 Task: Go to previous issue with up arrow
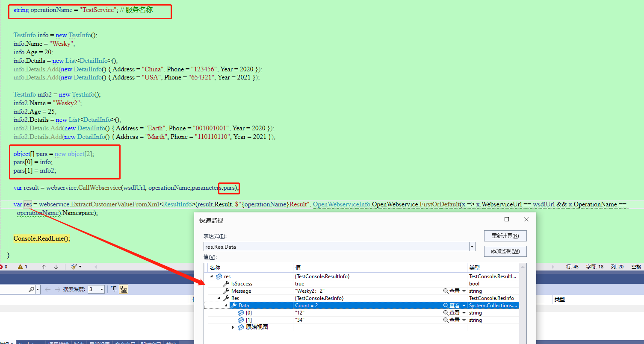click(x=44, y=267)
